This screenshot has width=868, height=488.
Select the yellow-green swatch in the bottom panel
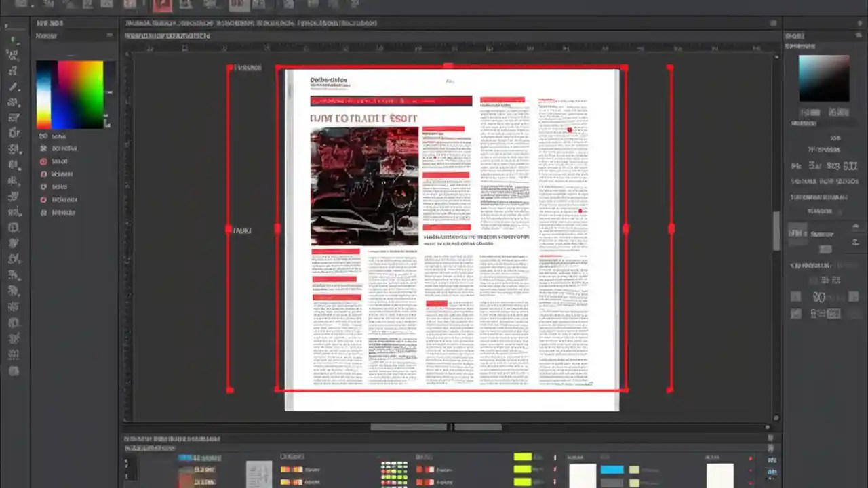coord(522,459)
